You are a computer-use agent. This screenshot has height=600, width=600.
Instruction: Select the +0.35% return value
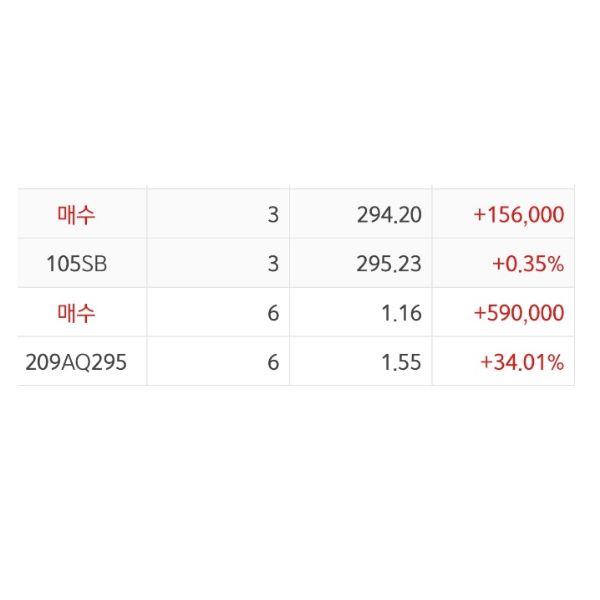(x=528, y=264)
